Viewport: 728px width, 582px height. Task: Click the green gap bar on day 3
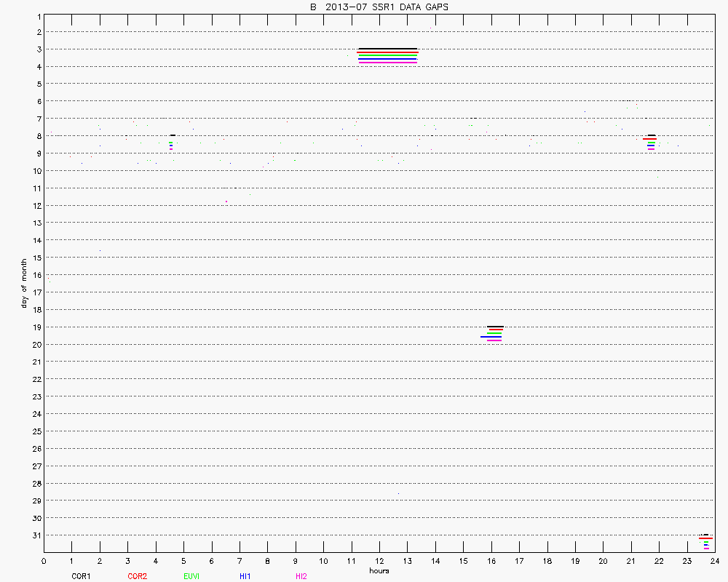[387, 56]
